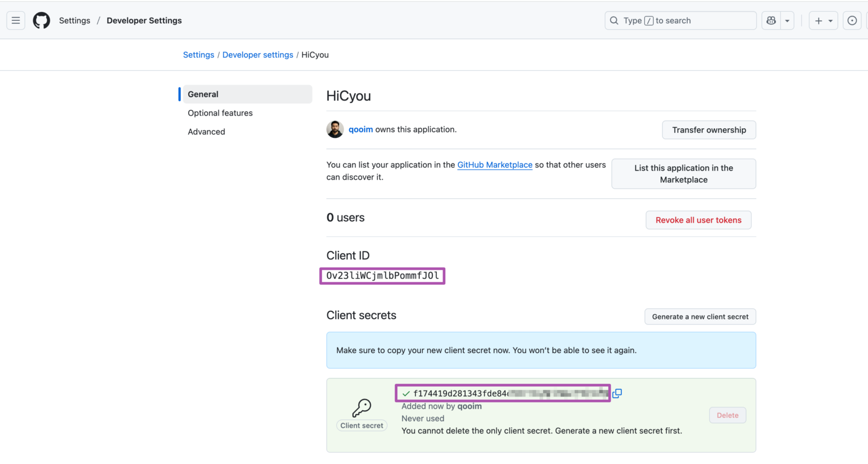Image resolution: width=868 pixels, height=464 pixels.
Task: Click the HiCyou application heading
Action: pos(349,96)
